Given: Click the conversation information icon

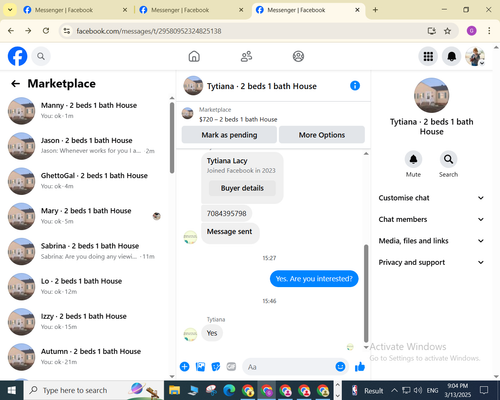Looking at the screenshot, I should [x=355, y=86].
